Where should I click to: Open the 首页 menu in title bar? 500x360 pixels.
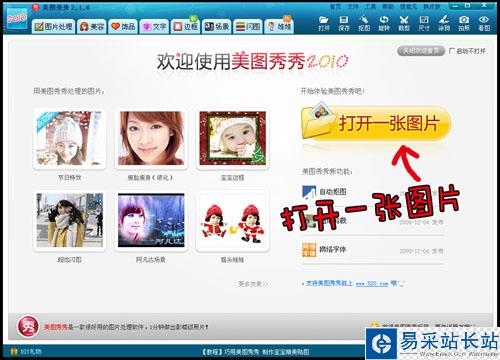[336, 6]
